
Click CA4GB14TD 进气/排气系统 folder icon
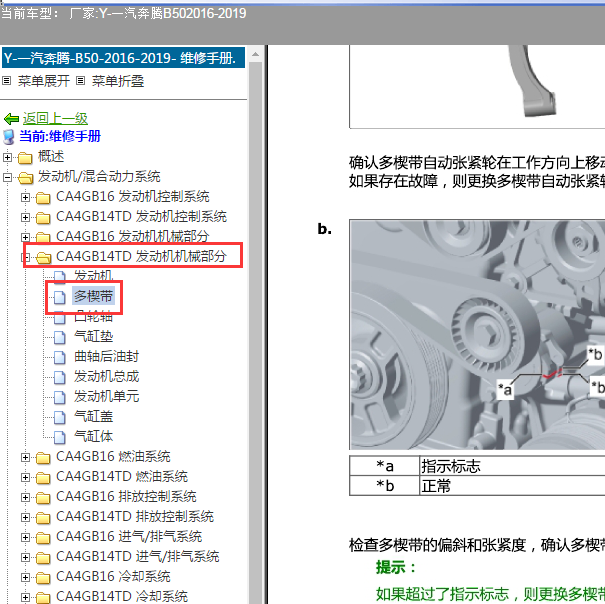43,558
